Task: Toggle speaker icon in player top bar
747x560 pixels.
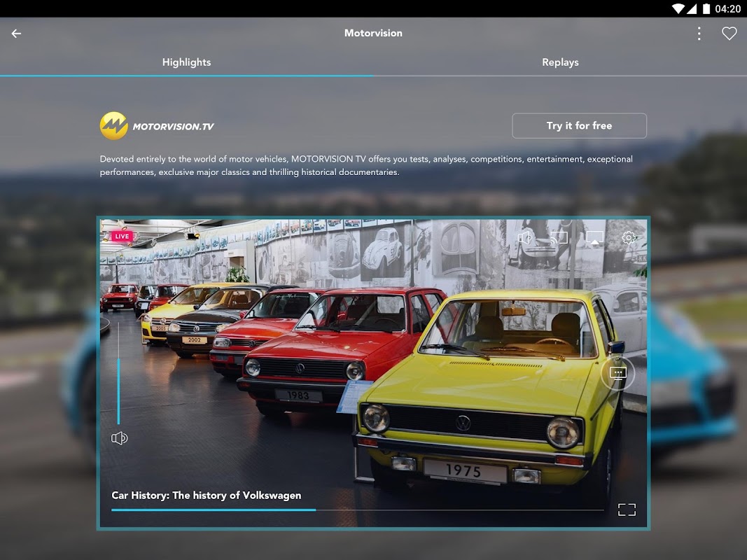Action: pyautogui.click(x=524, y=237)
